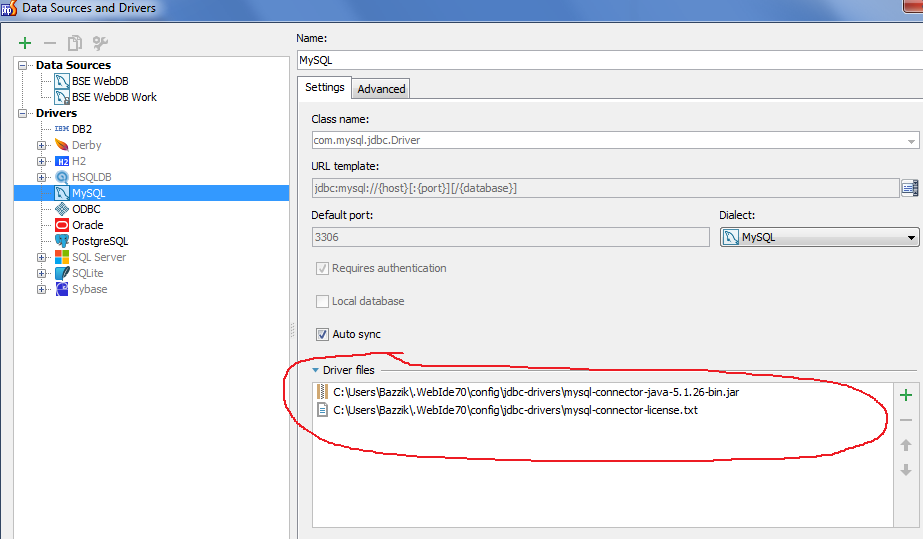923x539 pixels.
Task: Open the Class name dropdown arrow
Action: 911,141
